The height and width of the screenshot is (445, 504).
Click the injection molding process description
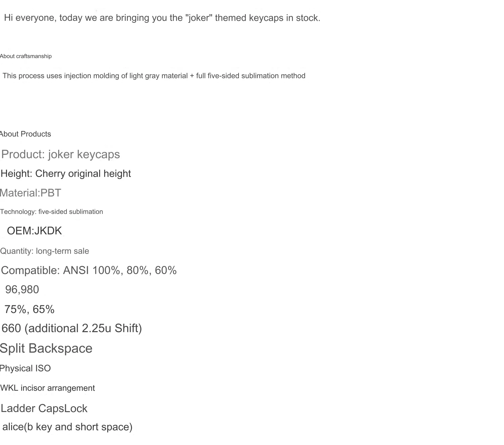tap(154, 76)
